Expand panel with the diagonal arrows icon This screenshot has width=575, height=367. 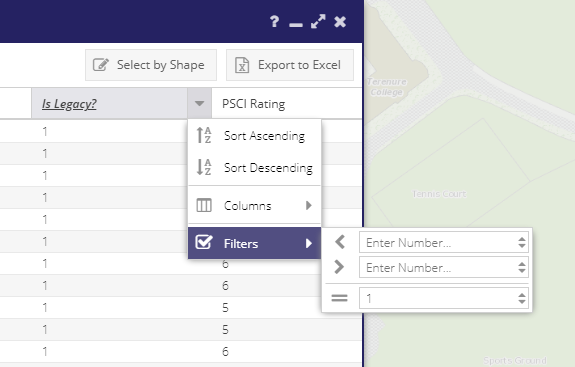[x=318, y=22]
